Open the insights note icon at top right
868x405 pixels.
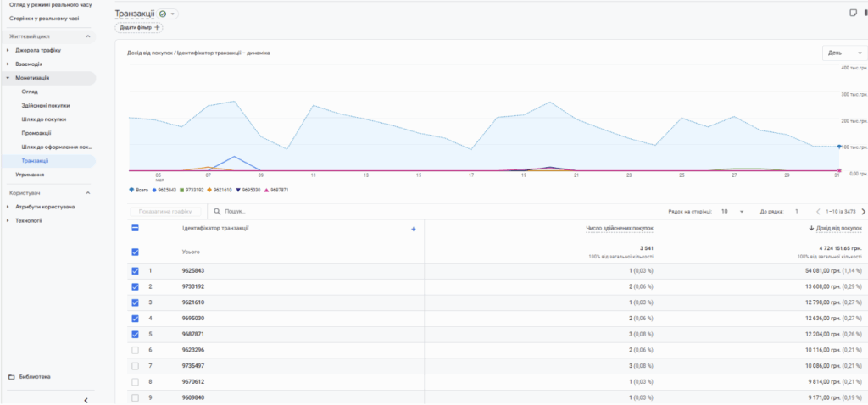pos(853,14)
